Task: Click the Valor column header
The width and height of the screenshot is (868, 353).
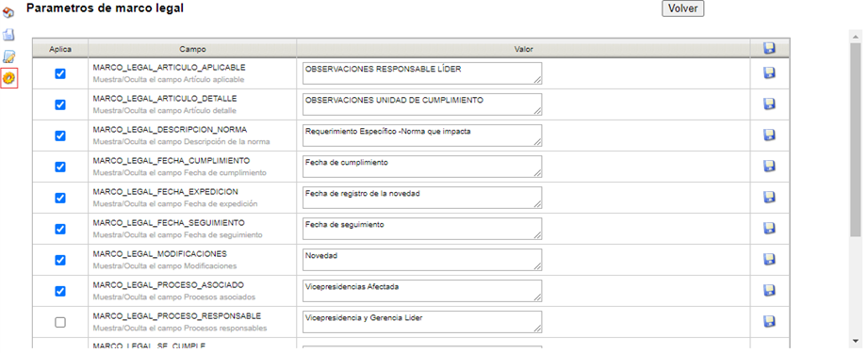Action: (x=523, y=49)
